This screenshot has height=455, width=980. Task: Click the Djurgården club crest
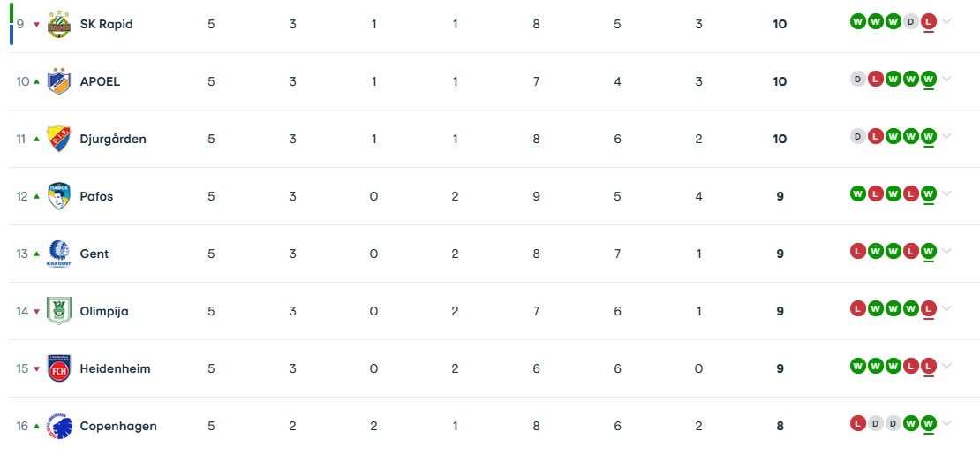[59, 139]
